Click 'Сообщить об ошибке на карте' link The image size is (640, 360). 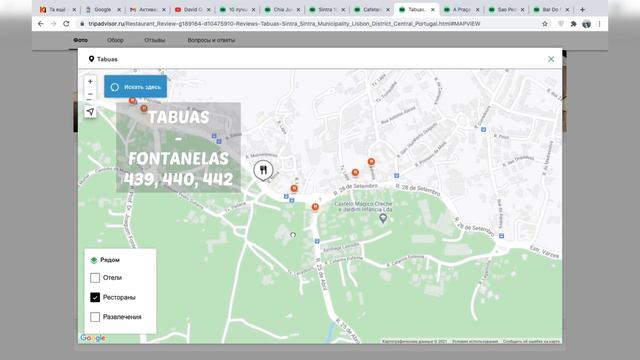pos(531,341)
